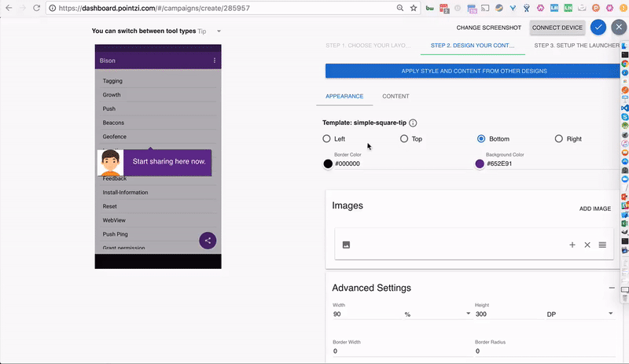Go to Step 3 Setup the Launcher tab
Viewport: 629px width, 364px height.
click(x=577, y=46)
